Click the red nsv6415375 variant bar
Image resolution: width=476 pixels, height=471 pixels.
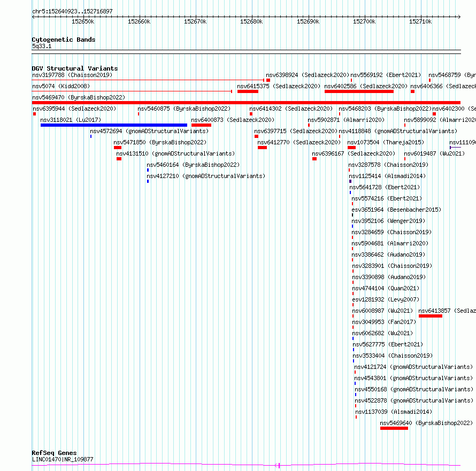pyautogui.click(x=248, y=91)
